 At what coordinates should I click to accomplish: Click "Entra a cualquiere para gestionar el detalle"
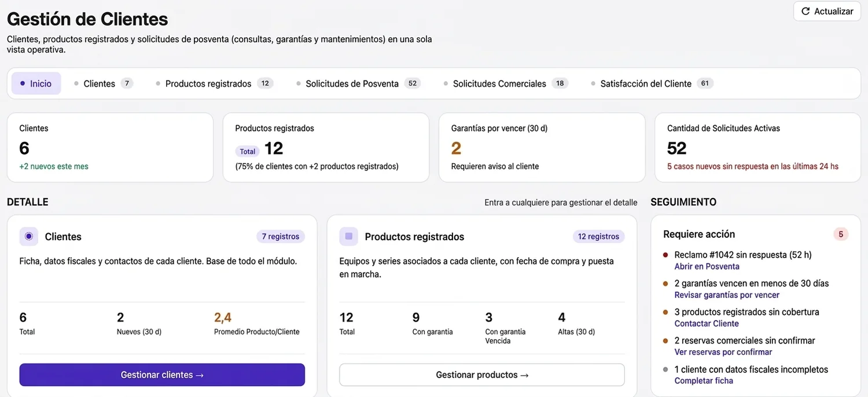561,203
